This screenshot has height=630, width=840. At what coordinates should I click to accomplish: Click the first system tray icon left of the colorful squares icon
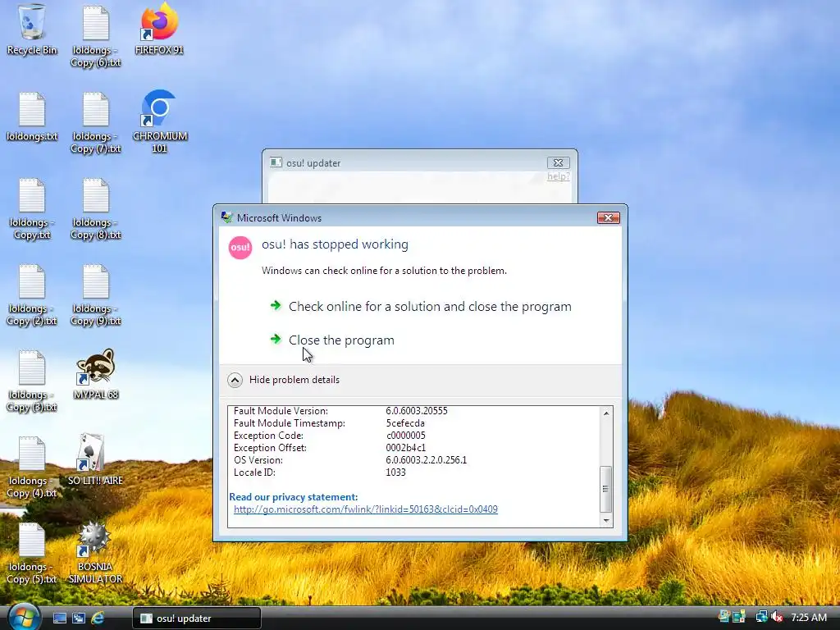(724, 617)
